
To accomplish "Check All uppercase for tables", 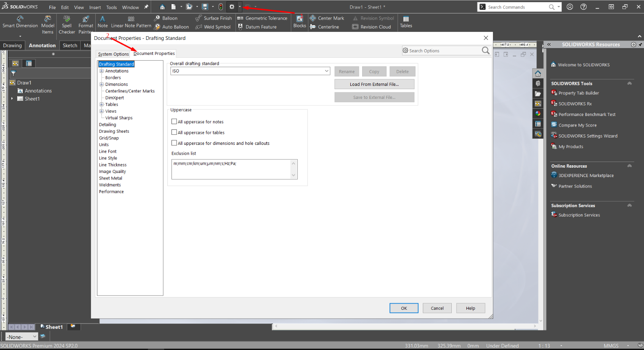I will coord(174,132).
